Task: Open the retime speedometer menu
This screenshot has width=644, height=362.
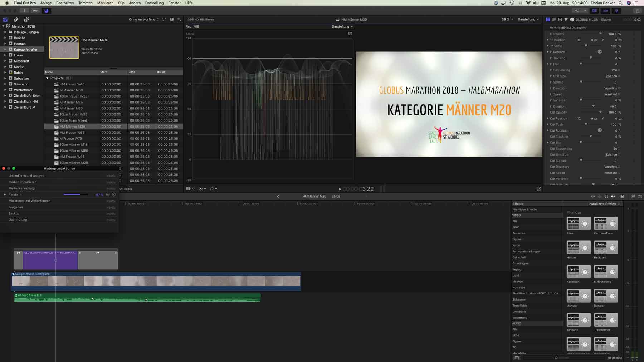Action: [x=214, y=189]
